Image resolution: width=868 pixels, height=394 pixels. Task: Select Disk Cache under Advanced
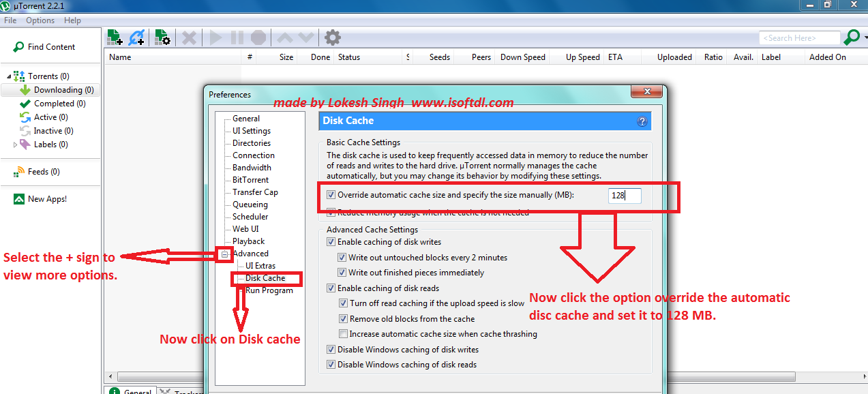(265, 278)
